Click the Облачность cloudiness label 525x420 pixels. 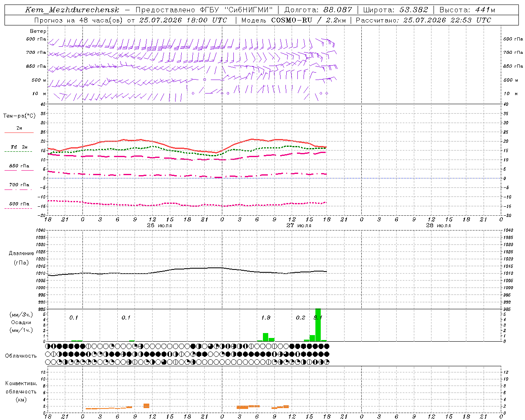click(x=21, y=356)
